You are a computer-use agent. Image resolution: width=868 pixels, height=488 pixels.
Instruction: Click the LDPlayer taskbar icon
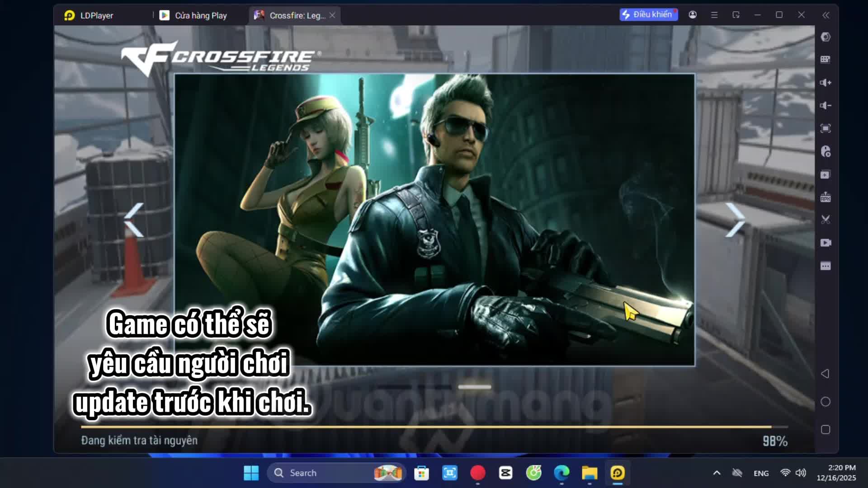point(618,473)
